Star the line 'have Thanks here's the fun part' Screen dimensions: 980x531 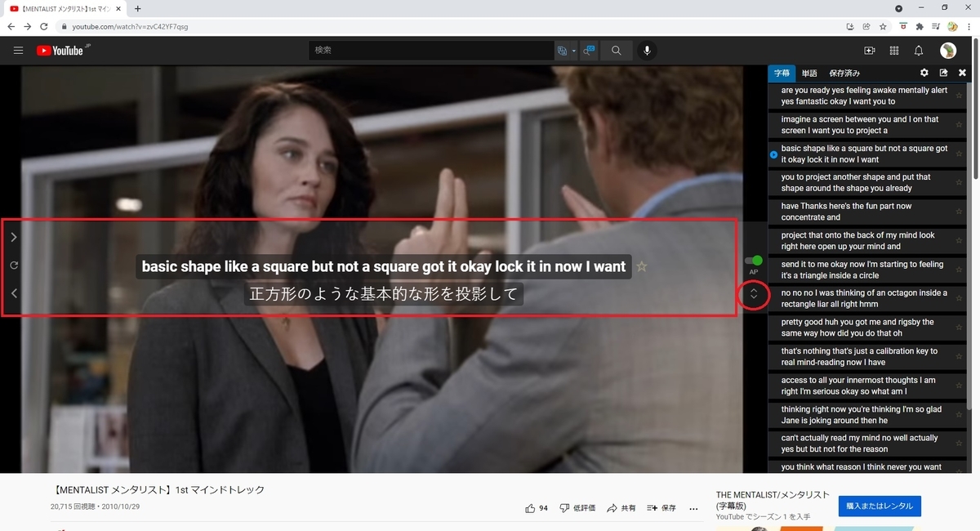point(960,212)
